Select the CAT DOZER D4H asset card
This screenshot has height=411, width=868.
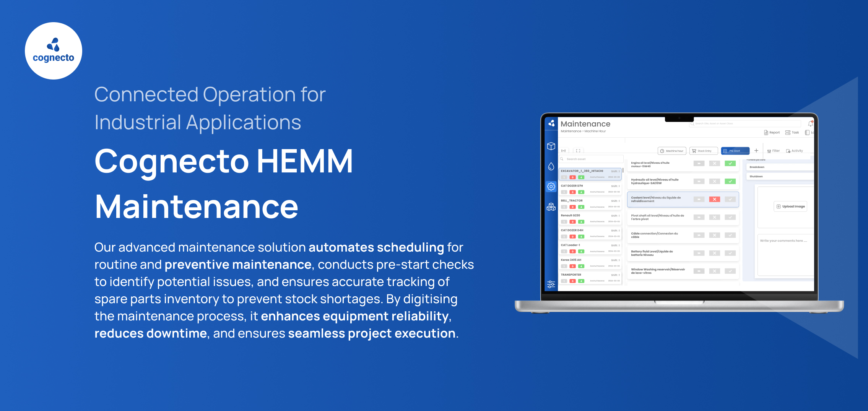590,234
